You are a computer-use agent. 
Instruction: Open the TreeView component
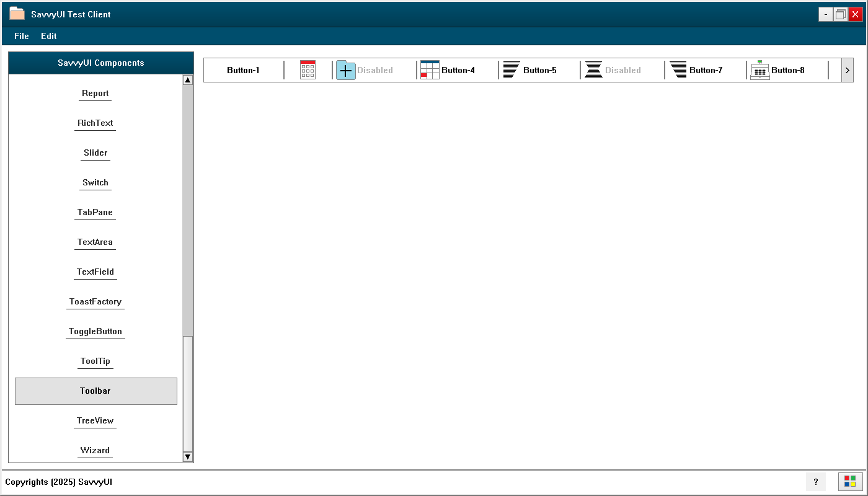click(95, 420)
